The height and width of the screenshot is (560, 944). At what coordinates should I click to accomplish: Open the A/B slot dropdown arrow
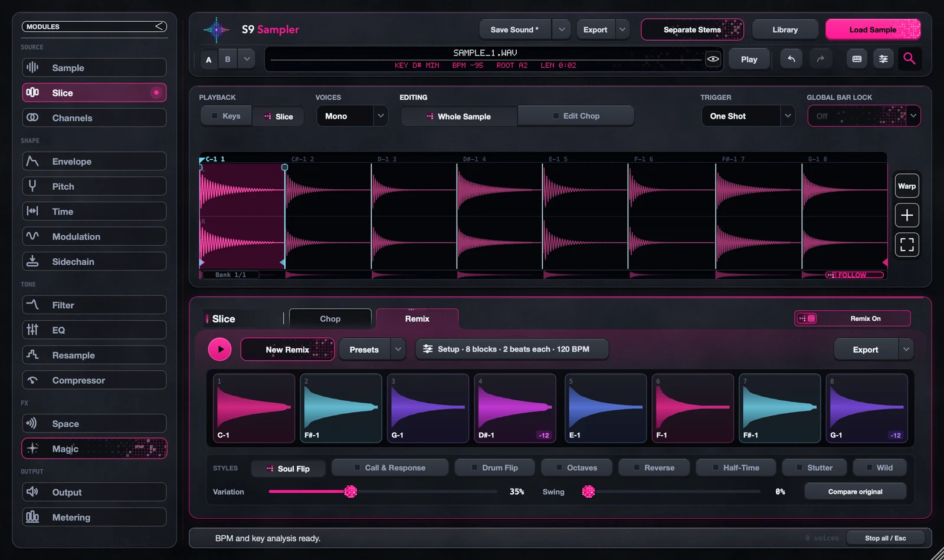(247, 59)
